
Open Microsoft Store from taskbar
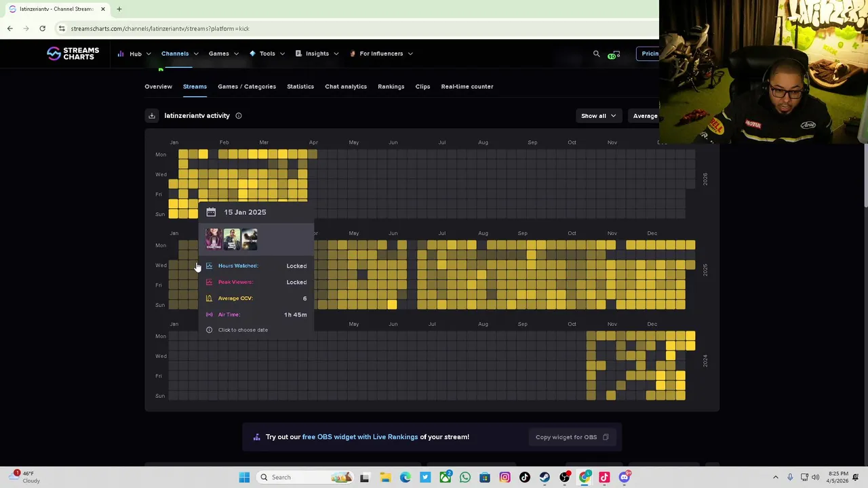tap(485, 477)
